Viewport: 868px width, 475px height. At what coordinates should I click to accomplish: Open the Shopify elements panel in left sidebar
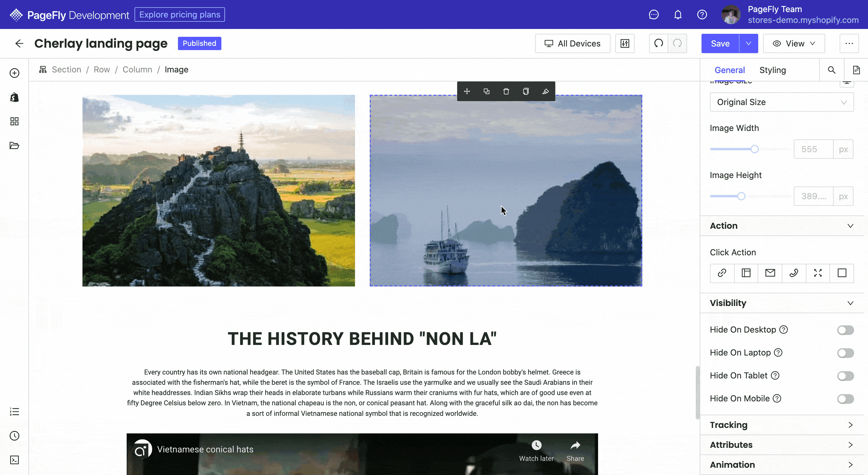point(14,97)
